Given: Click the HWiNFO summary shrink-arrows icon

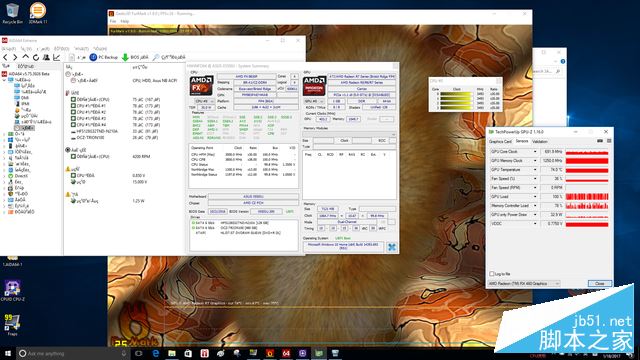Looking at the screenshot, I should coord(392,247).
